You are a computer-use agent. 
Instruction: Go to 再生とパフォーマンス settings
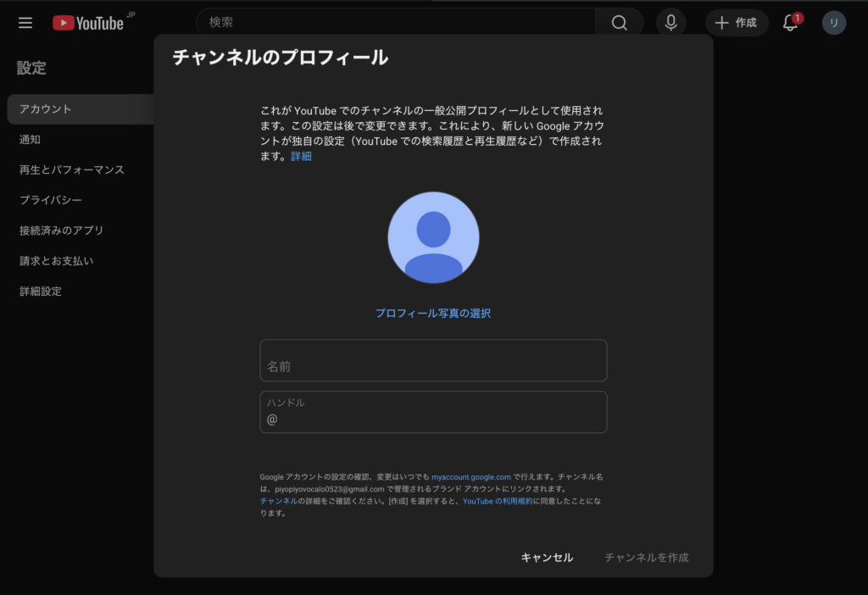pos(72,170)
